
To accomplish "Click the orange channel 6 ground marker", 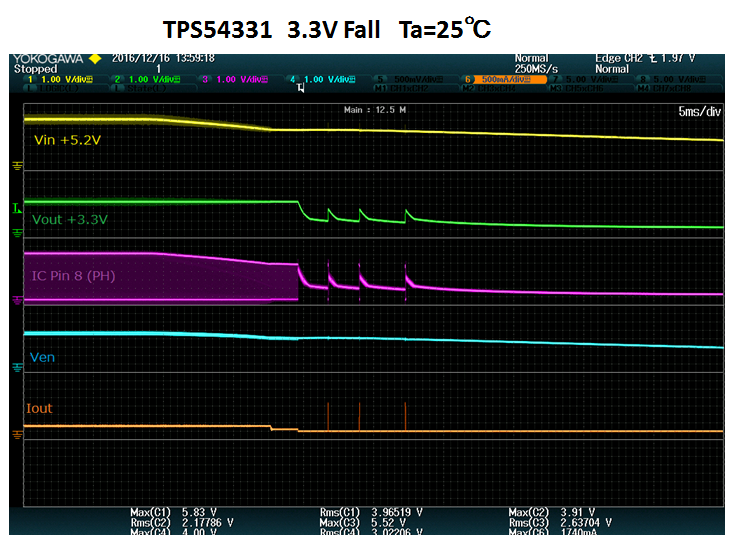I will click(x=17, y=434).
